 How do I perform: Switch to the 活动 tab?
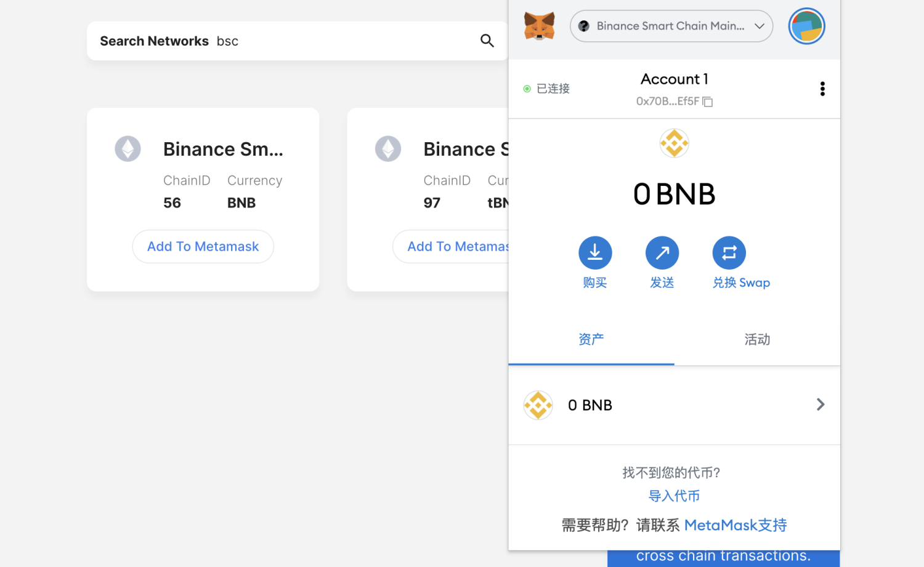757,339
